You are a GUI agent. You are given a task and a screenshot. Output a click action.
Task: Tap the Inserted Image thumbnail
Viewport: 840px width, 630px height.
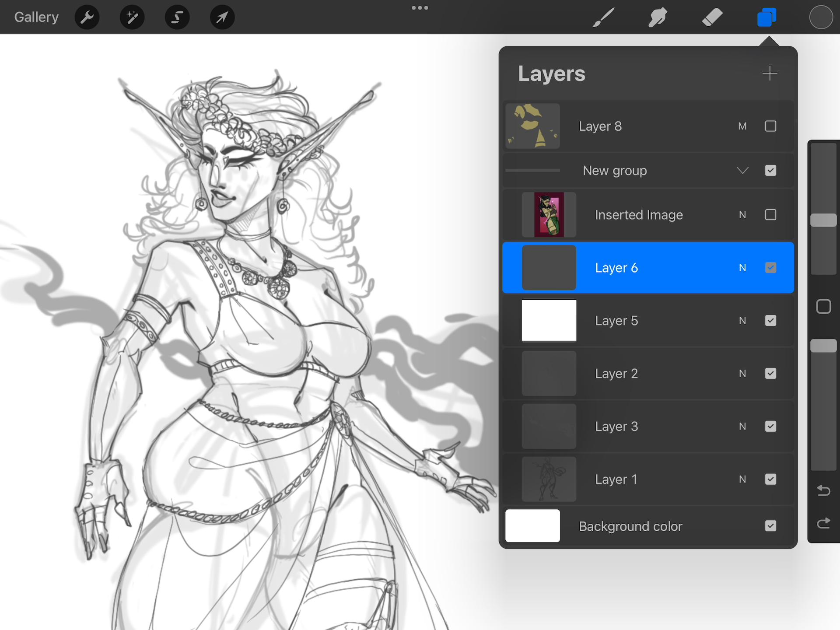549,215
